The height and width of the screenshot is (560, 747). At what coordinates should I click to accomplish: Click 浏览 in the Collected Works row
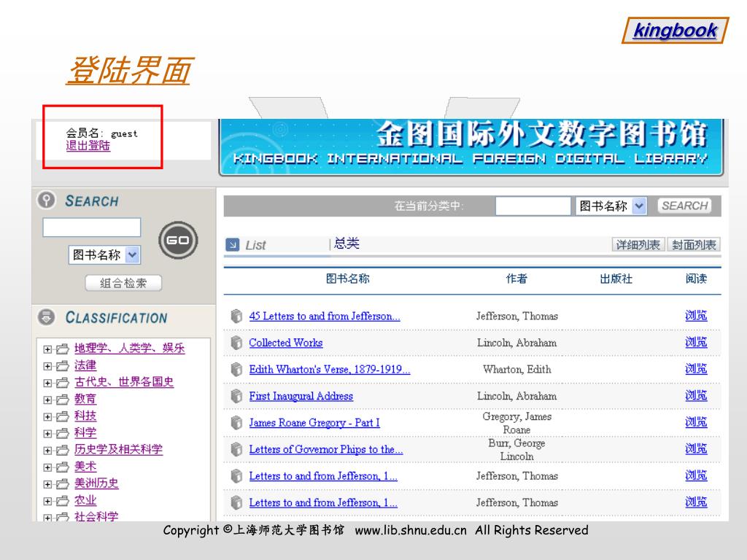[x=696, y=342]
